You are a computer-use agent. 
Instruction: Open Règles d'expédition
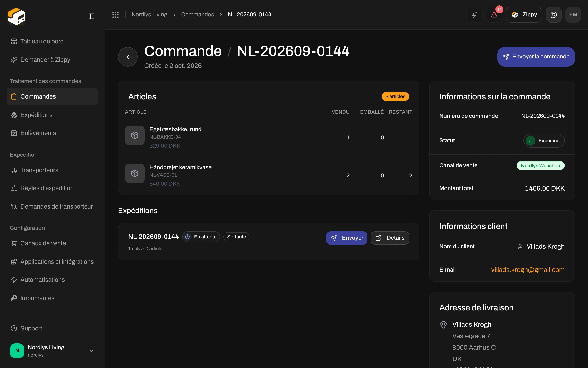pyautogui.click(x=52, y=188)
